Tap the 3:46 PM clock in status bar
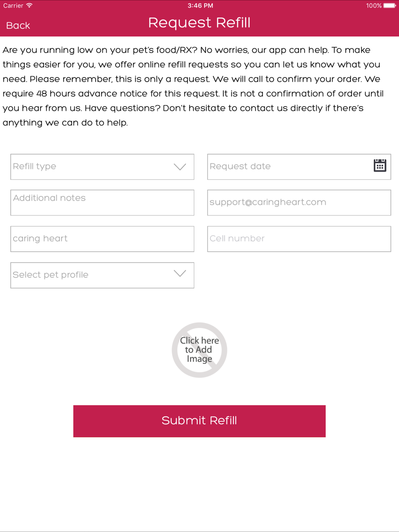Screen dimensions: 399x532 [x=200, y=6]
